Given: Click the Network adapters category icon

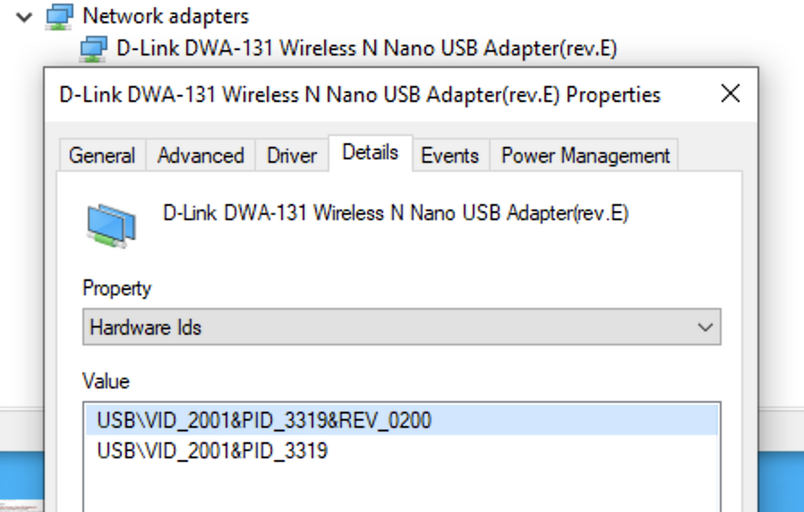Looking at the screenshot, I should pyautogui.click(x=59, y=16).
